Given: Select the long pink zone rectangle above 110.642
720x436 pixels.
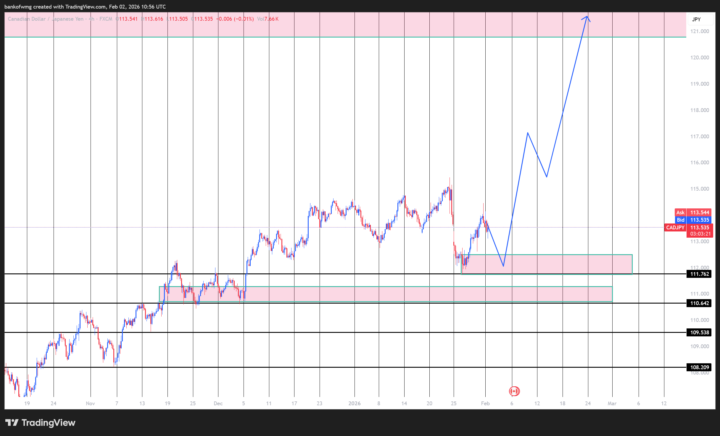Looking at the screenshot, I should (x=386, y=294).
